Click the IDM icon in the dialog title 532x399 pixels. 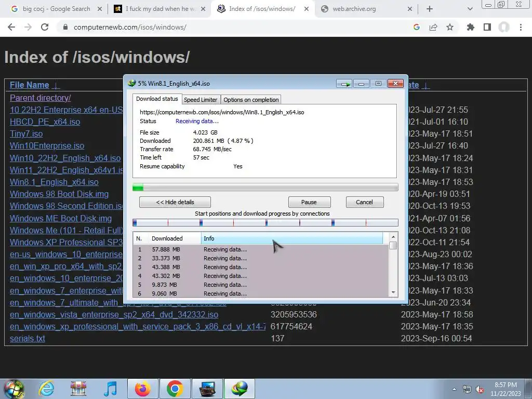click(x=132, y=83)
